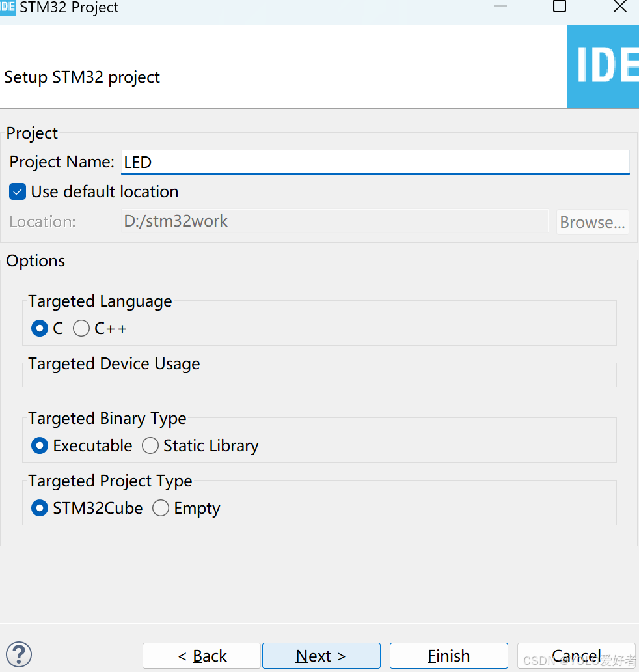Select the C language radio button
Image resolution: width=639 pixels, height=672 pixels.
pos(40,328)
